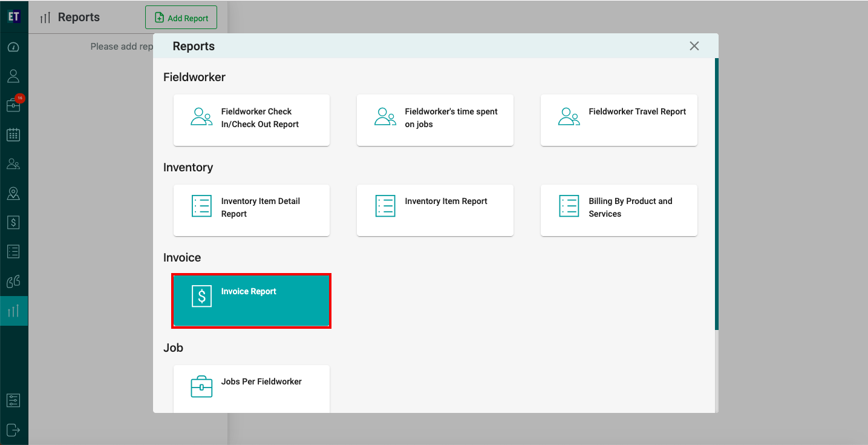Open the calendar icon in the sidebar

[13, 134]
